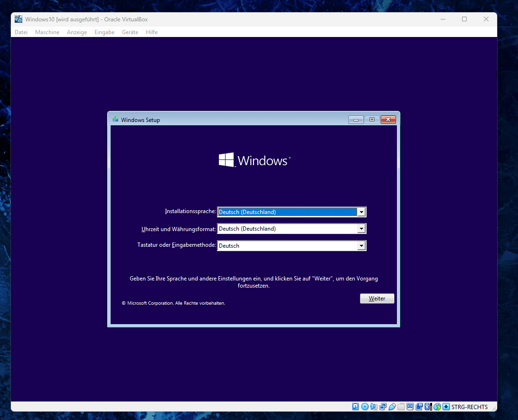Click the USB devices status icon

[x=393, y=407]
